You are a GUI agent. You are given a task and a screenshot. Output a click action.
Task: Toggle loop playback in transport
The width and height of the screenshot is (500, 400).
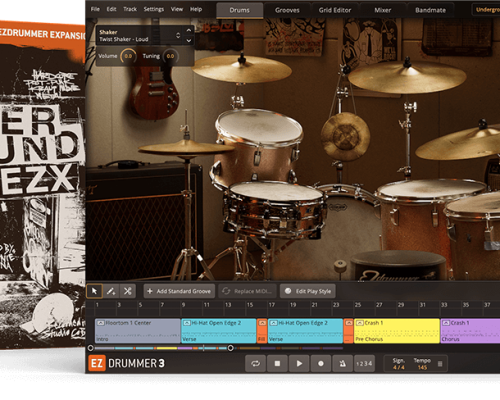click(x=255, y=363)
